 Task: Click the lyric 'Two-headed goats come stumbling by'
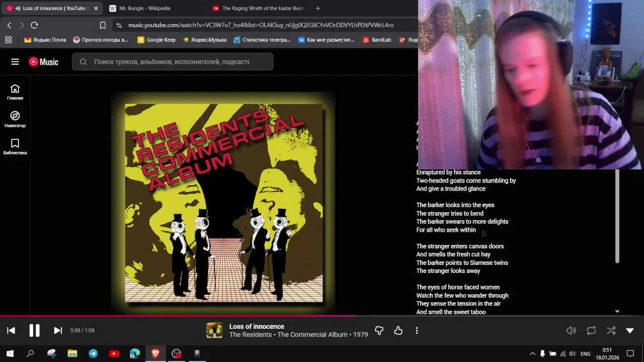click(466, 180)
